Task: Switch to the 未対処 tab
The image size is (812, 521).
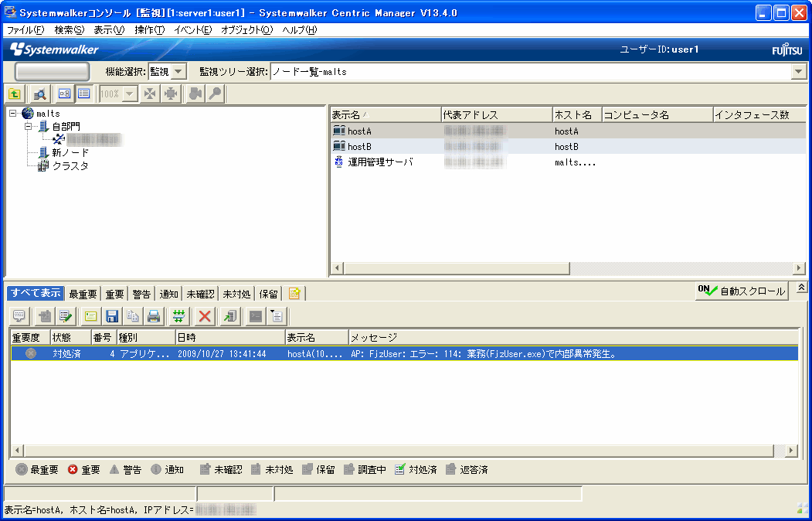Action: [236, 295]
